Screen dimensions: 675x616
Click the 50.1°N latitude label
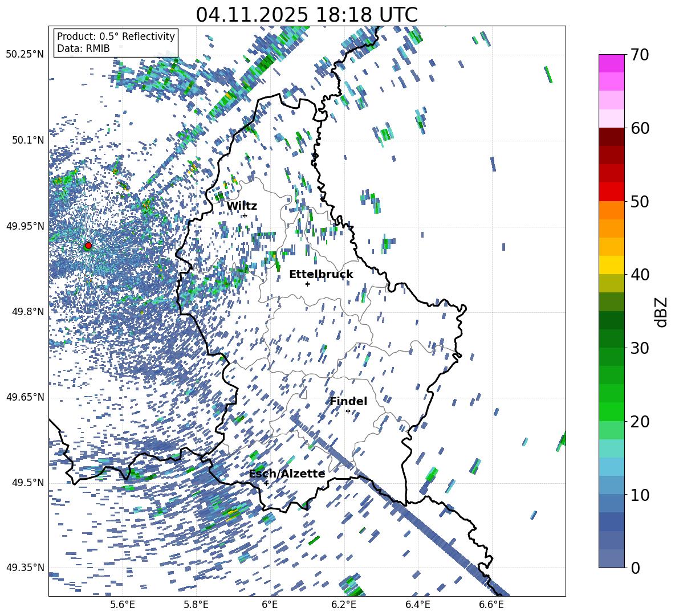coord(27,140)
